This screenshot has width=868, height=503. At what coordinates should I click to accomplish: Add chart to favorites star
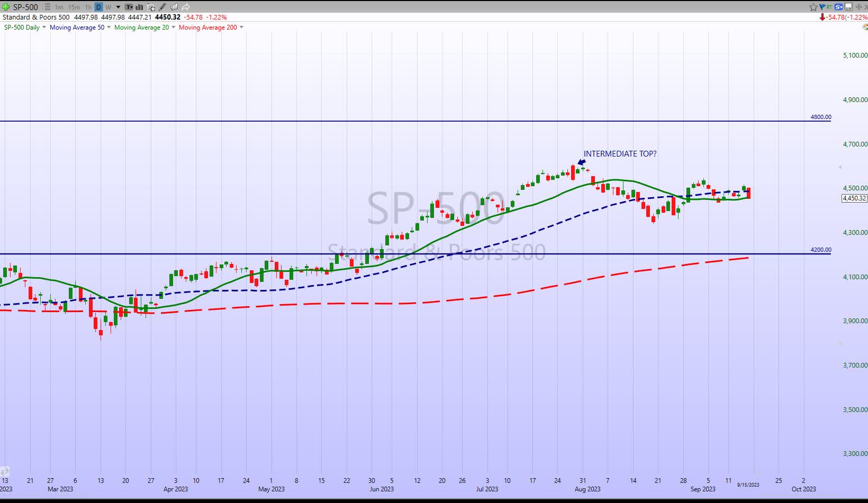pos(813,7)
